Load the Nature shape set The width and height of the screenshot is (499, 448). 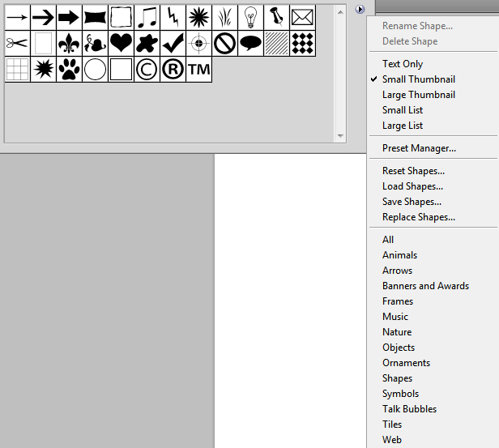[397, 332]
